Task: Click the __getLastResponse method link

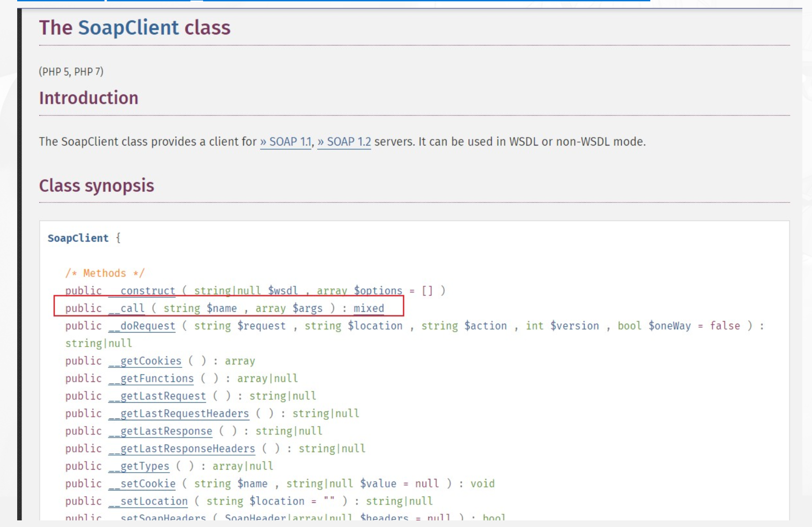Action: tap(160, 431)
